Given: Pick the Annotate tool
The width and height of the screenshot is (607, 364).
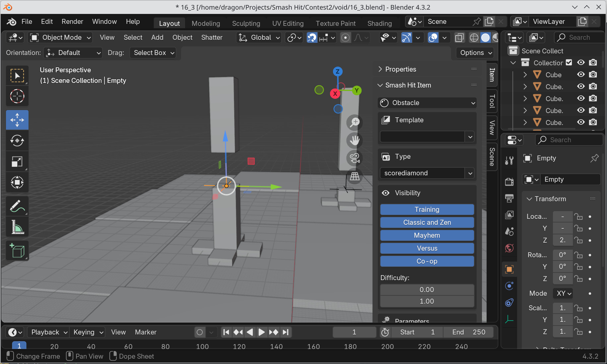Looking at the screenshot, I should point(17,206).
